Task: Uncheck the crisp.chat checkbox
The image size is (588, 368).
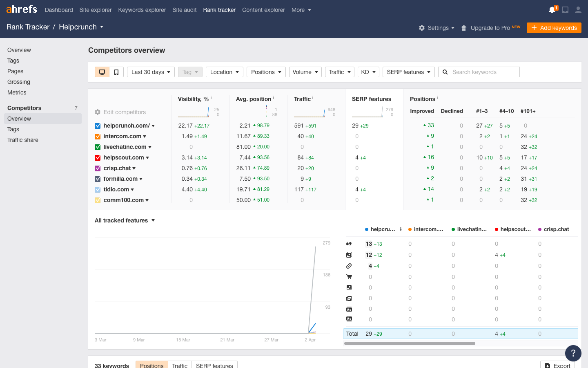Action: click(98, 168)
